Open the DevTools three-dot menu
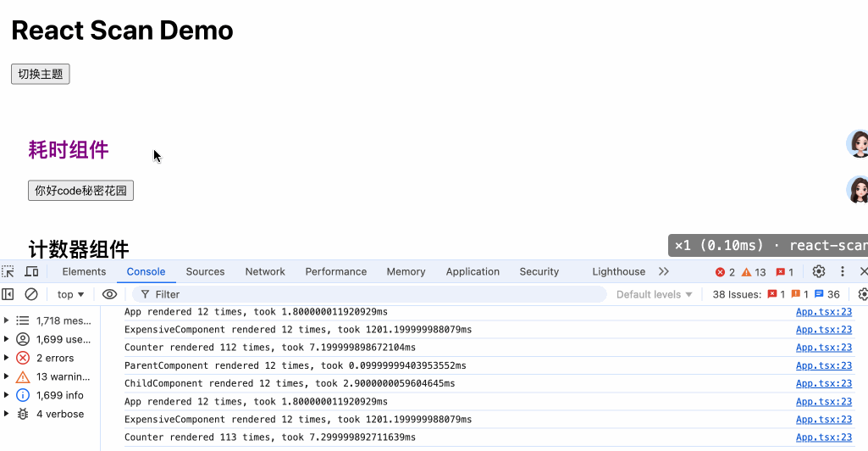The width and height of the screenshot is (868, 451). pos(843,271)
